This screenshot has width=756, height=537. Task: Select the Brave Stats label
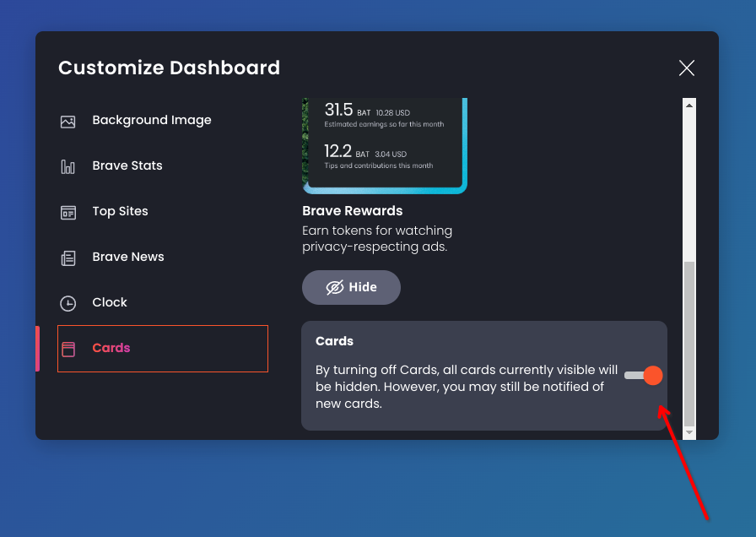point(127,166)
